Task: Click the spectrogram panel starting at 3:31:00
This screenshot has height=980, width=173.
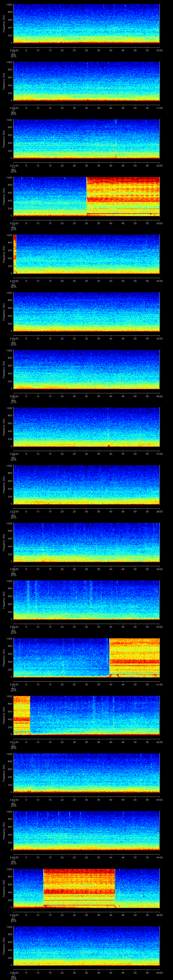Action: click(86, 139)
